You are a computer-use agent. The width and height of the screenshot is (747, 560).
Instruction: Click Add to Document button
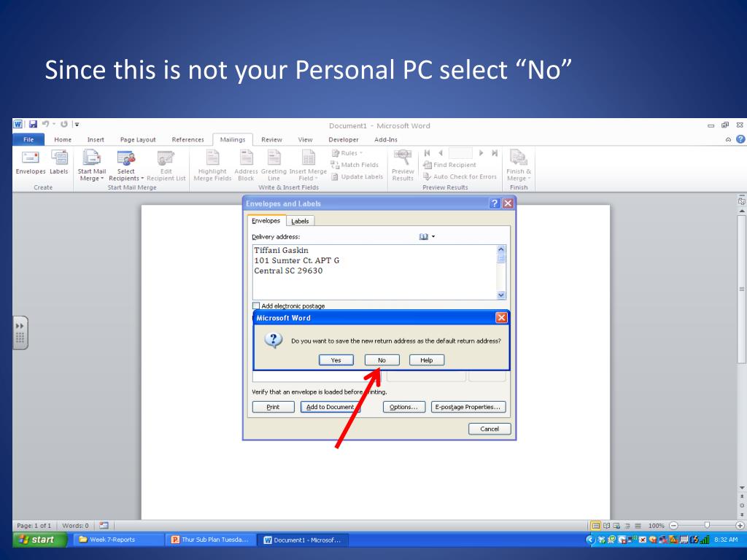(330, 407)
